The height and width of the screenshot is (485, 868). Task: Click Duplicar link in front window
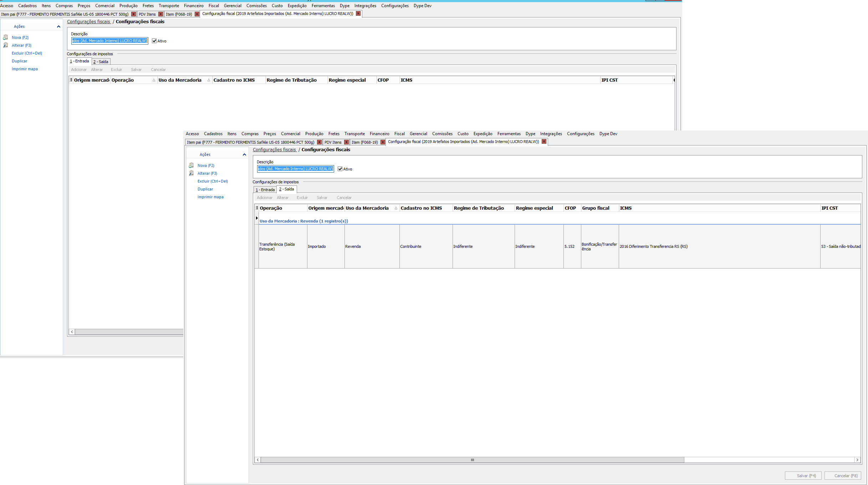205,189
